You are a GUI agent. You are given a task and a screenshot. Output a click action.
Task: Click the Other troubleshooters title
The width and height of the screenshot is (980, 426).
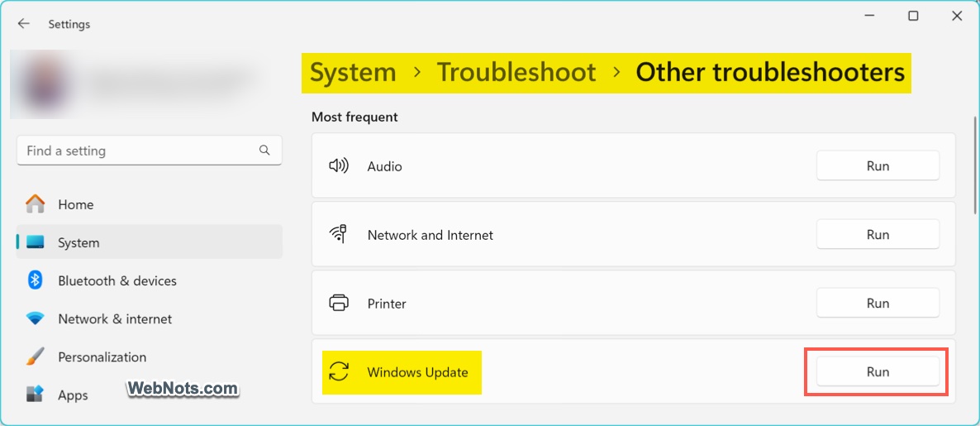[770, 73]
